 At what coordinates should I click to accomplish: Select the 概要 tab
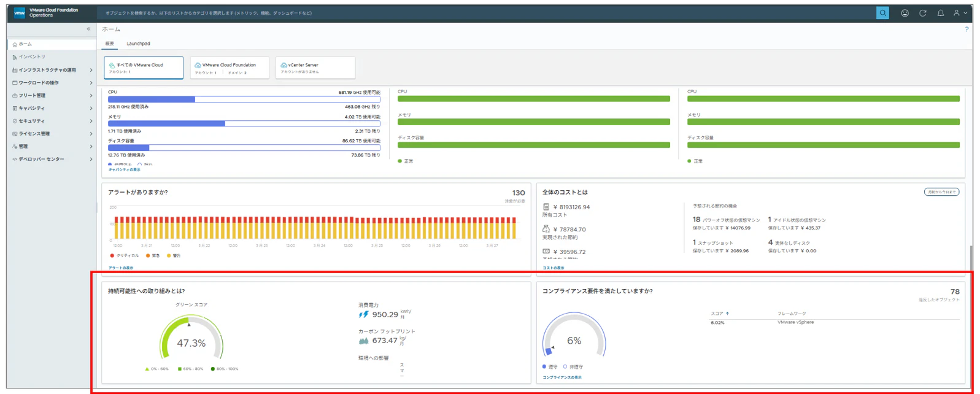pyautogui.click(x=109, y=44)
